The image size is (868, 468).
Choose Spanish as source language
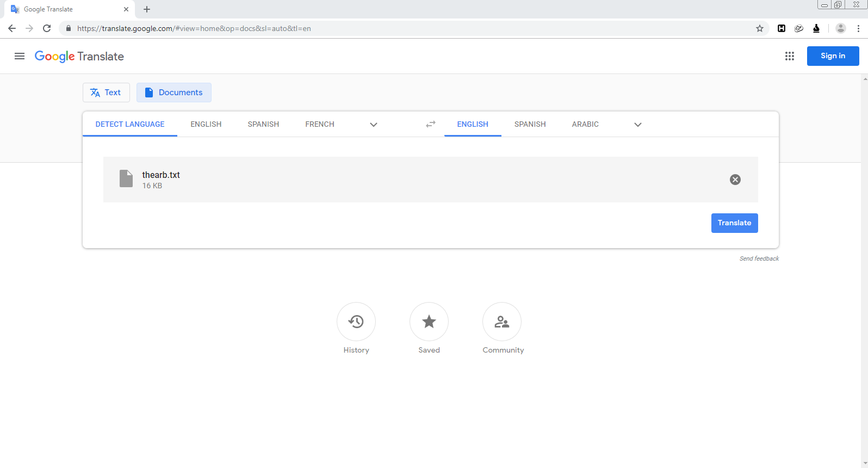(x=263, y=124)
